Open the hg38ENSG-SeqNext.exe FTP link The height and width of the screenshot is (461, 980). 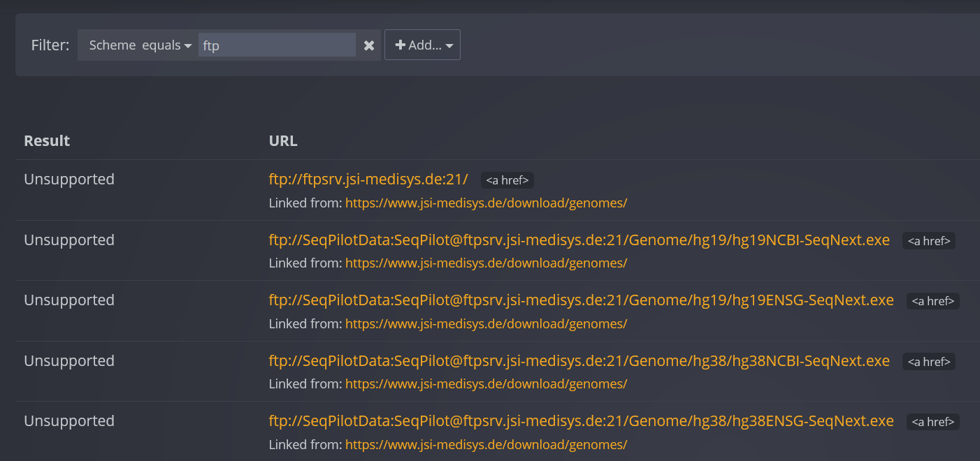[x=581, y=420]
